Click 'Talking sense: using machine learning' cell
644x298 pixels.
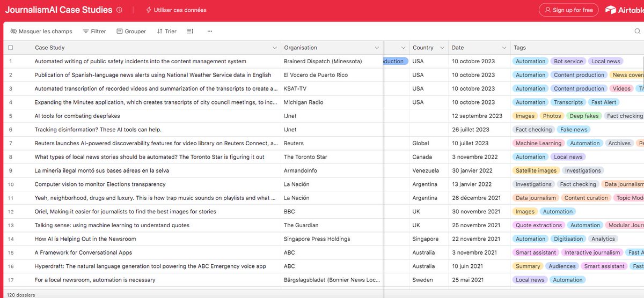click(x=156, y=225)
